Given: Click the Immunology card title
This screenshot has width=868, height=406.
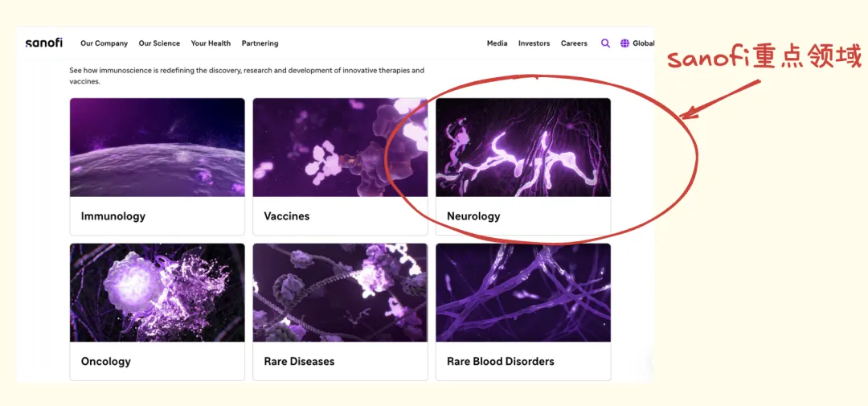Looking at the screenshot, I should click(x=113, y=216).
